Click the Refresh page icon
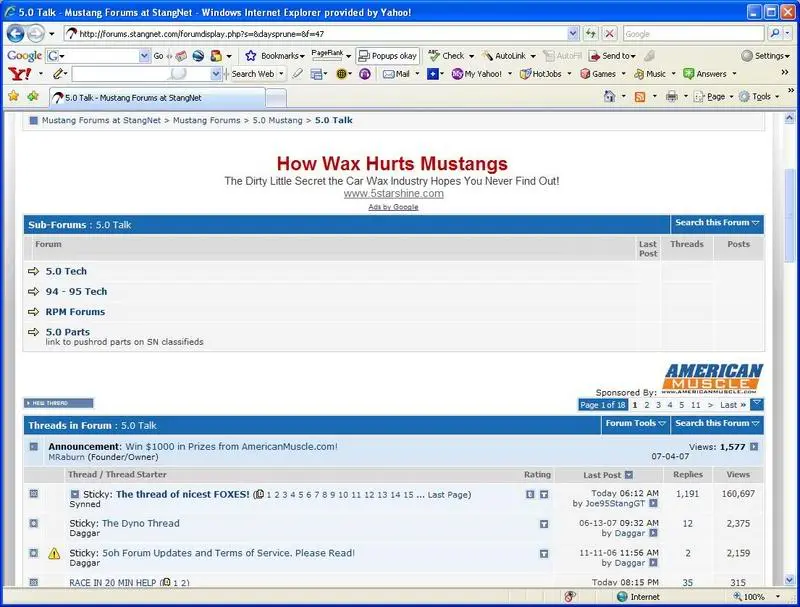The image size is (800, 607). [591, 34]
